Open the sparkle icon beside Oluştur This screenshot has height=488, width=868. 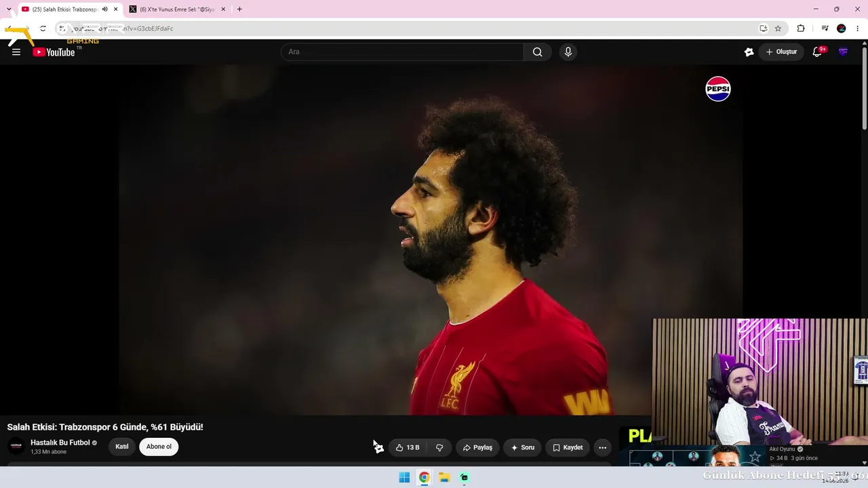(x=749, y=52)
